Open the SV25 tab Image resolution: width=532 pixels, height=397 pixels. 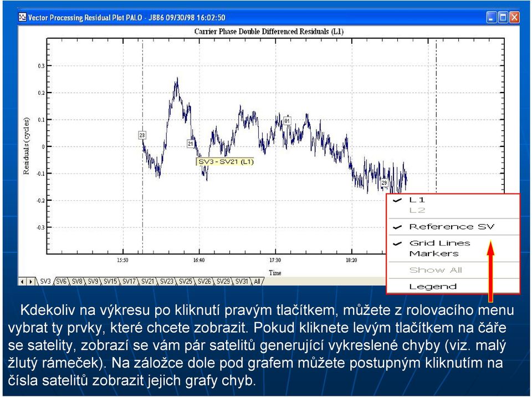pos(186,281)
